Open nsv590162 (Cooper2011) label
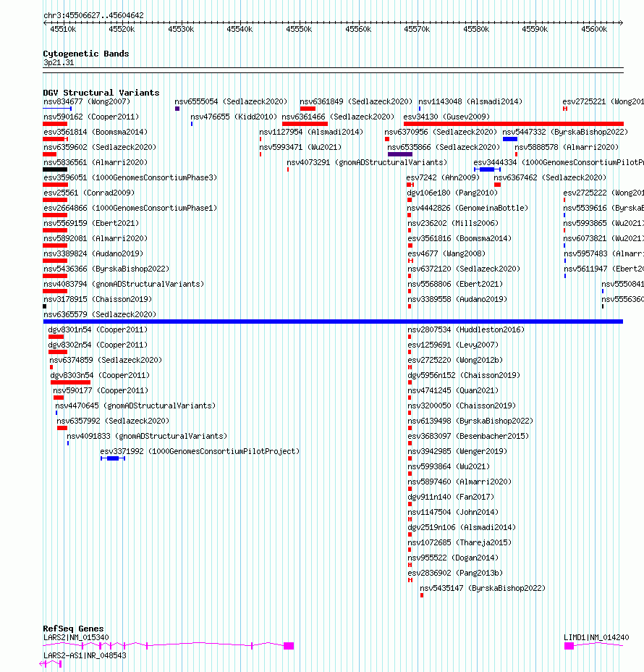 91,117
